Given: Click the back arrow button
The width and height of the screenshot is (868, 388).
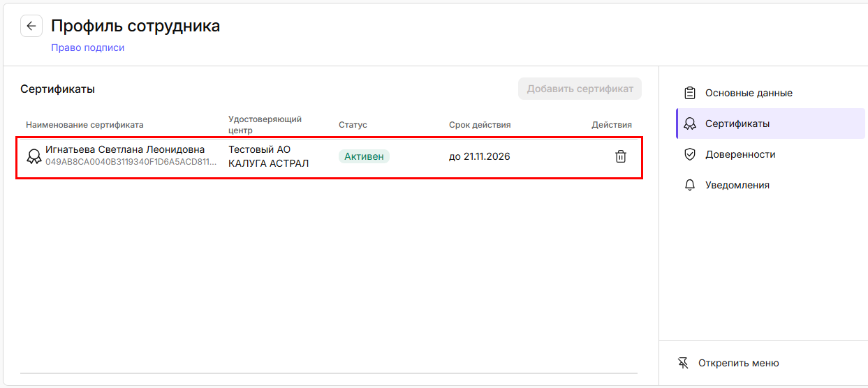Looking at the screenshot, I should [x=31, y=26].
